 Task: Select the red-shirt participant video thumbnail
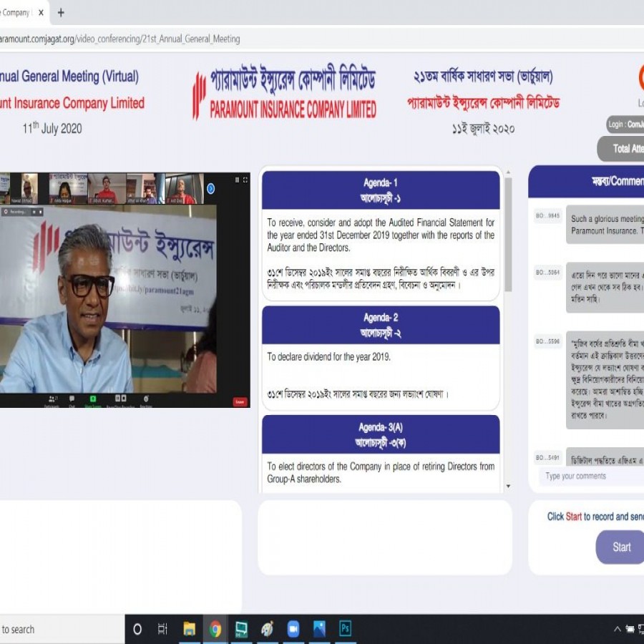click(107, 188)
